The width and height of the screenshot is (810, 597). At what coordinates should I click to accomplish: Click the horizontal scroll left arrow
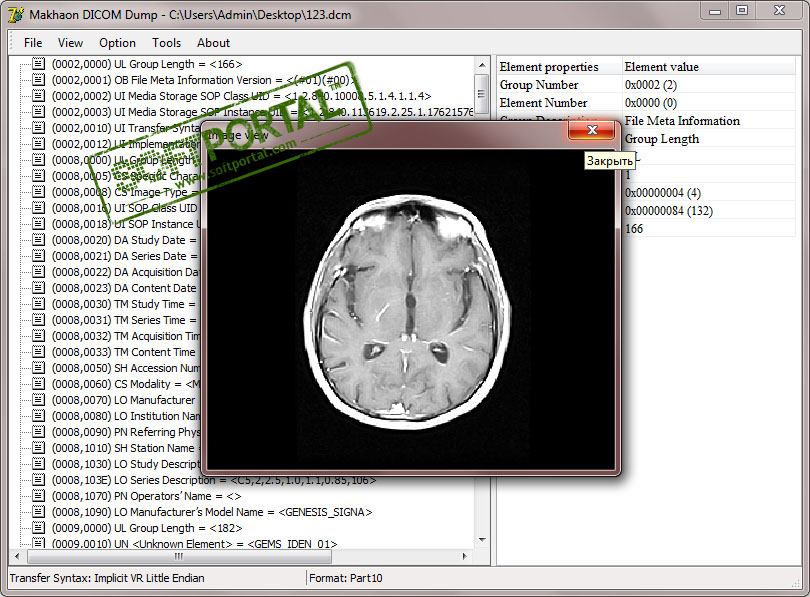click(x=17, y=556)
